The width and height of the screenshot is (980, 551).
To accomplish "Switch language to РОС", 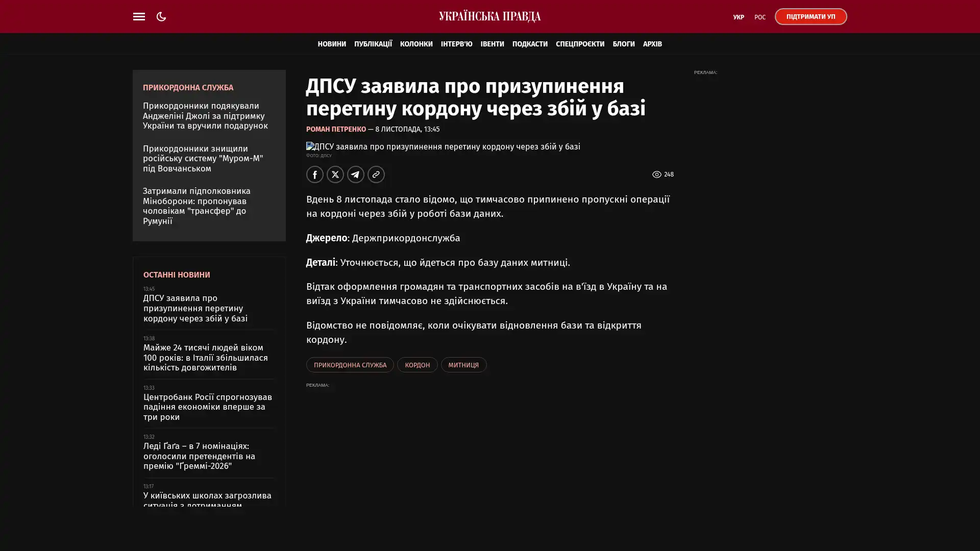I will pyautogui.click(x=759, y=17).
